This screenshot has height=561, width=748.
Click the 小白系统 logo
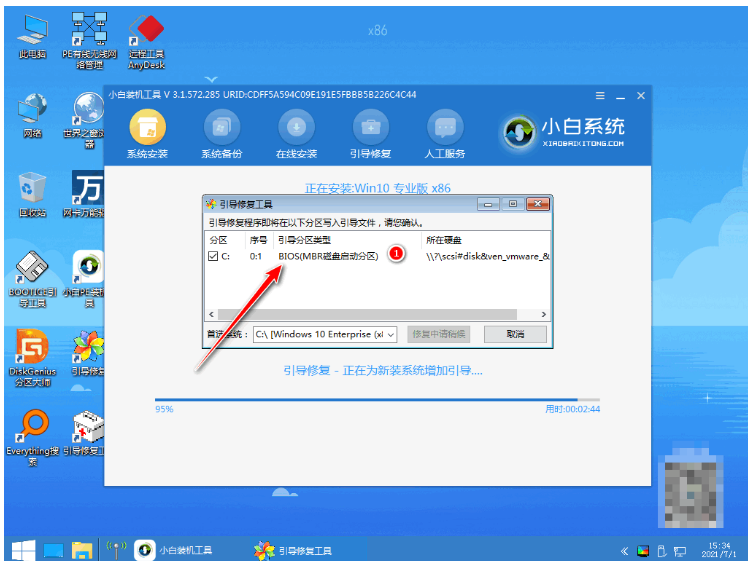click(563, 132)
